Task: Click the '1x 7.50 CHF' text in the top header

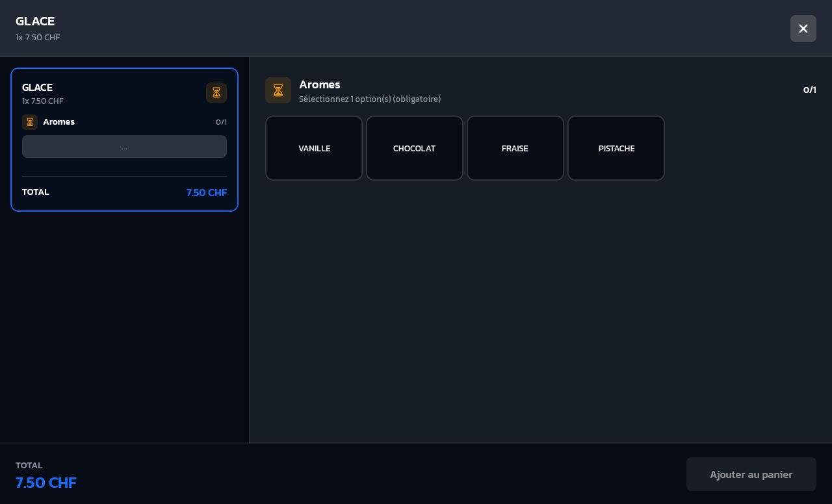Action: (38, 38)
